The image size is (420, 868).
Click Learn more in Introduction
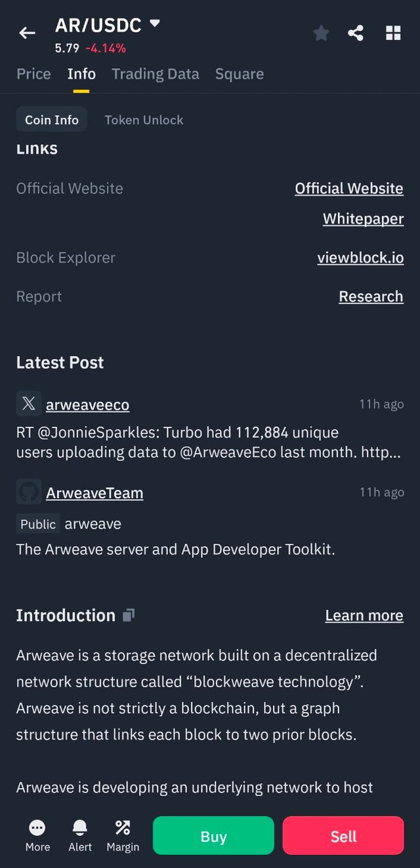(x=364, y=616)
